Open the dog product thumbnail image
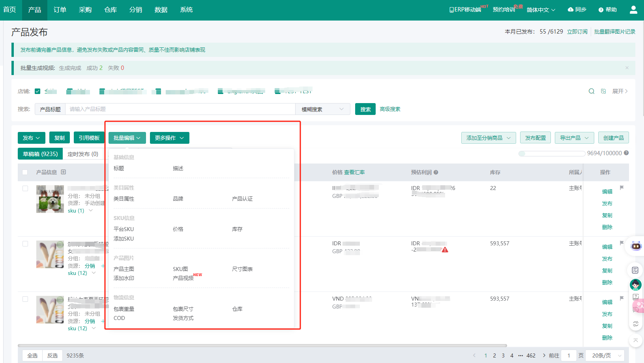 pos(50,199)
